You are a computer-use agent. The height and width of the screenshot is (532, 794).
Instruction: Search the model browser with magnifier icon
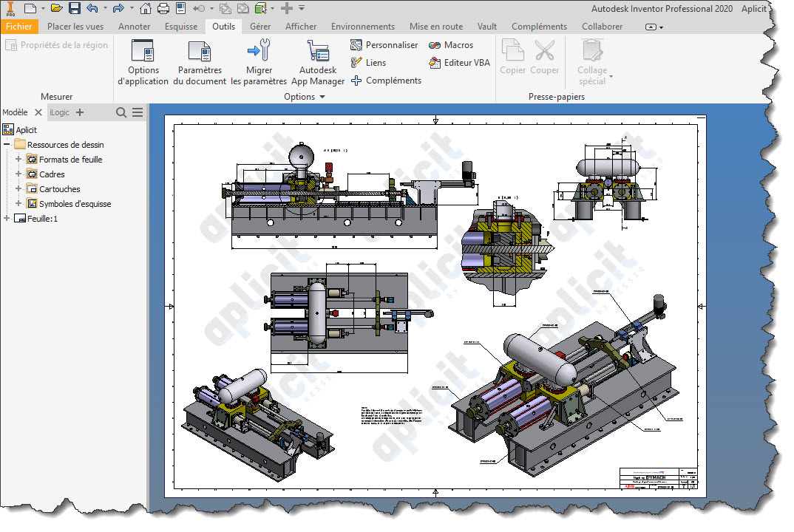pyautogui.click(x=121, y=112)
